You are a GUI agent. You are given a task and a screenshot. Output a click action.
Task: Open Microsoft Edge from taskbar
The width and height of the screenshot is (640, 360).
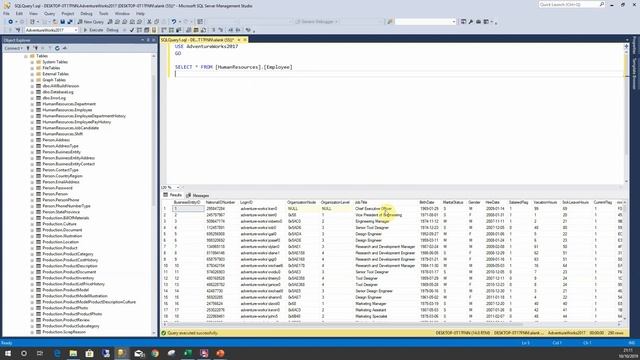pos(57,353)
